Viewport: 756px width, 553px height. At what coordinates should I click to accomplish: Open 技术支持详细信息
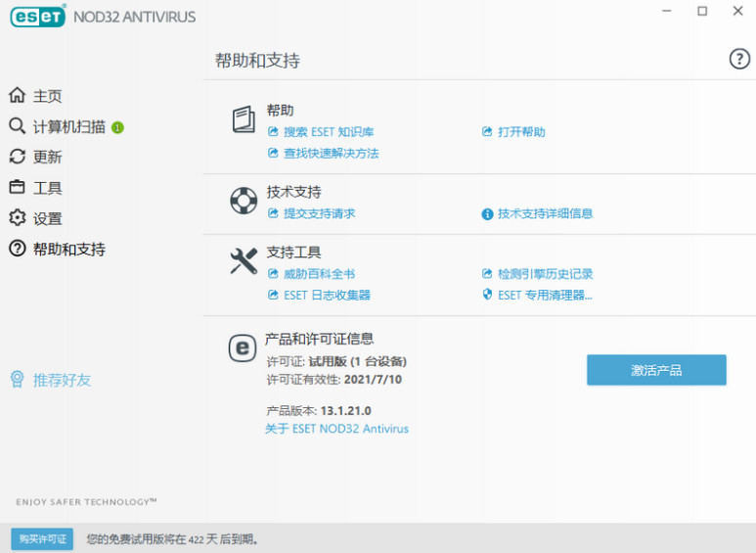coord(546,213)
